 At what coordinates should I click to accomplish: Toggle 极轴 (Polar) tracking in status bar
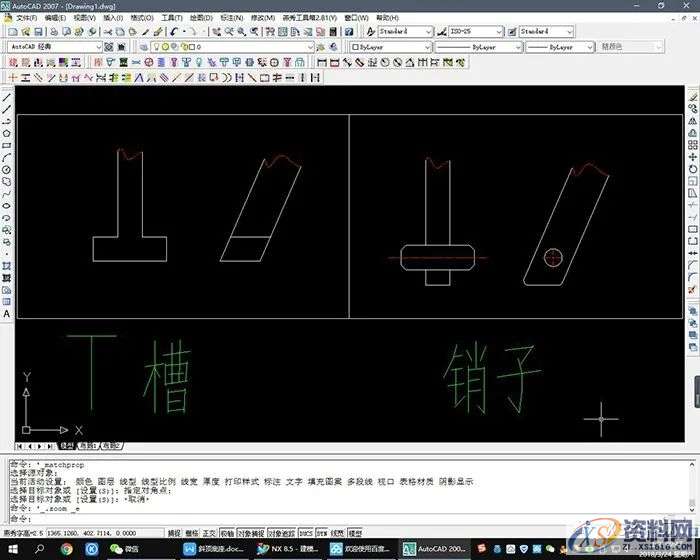[227, 533]
